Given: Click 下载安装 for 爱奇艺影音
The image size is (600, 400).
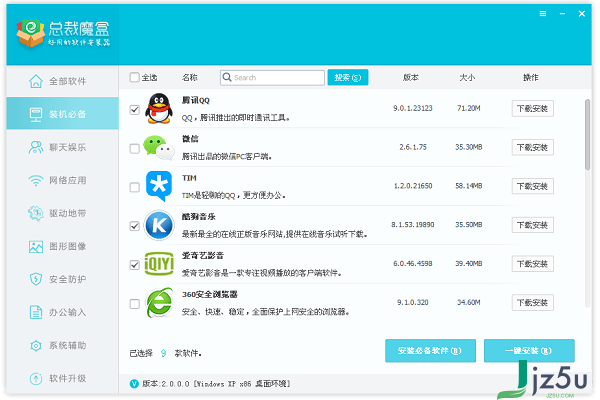Looking at the screenshot, I should pos(532,264).
